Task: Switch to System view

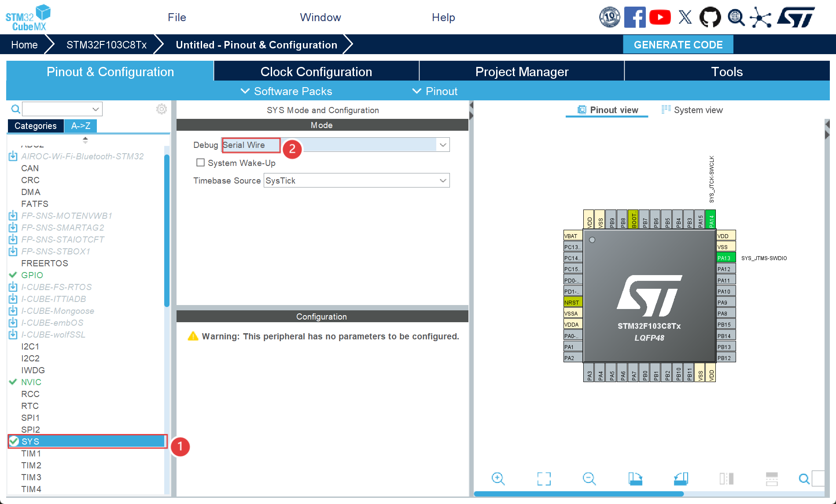Action: coord(692,110)
